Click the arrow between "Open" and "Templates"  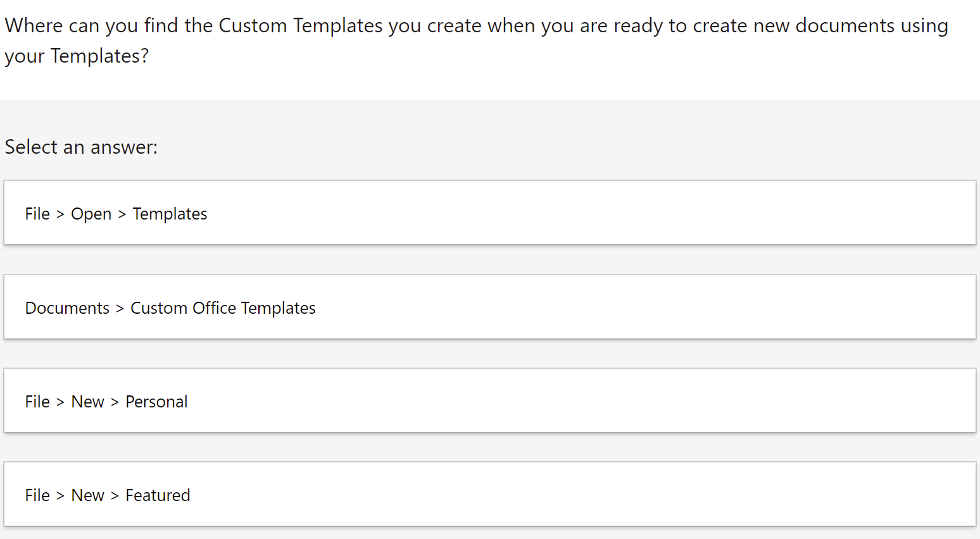coord(122,214)
